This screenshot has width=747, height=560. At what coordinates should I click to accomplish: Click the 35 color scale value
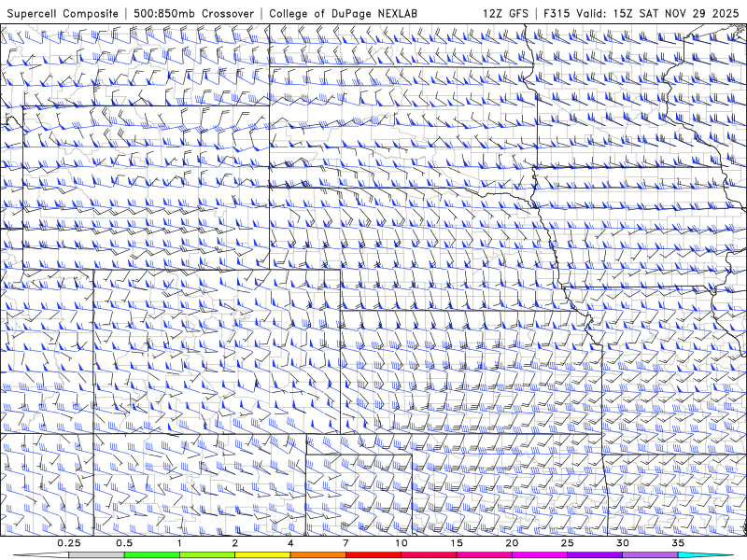[x=678, y=543]
